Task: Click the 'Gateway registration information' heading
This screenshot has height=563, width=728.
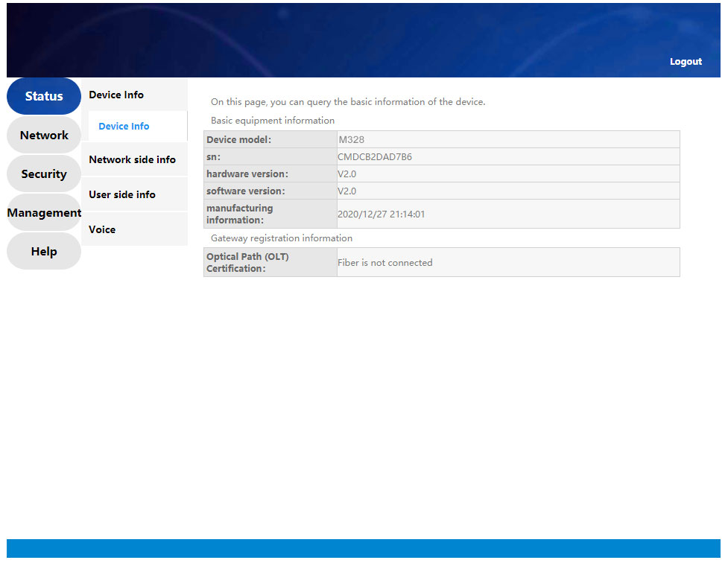Action: [x=282, y=238]
